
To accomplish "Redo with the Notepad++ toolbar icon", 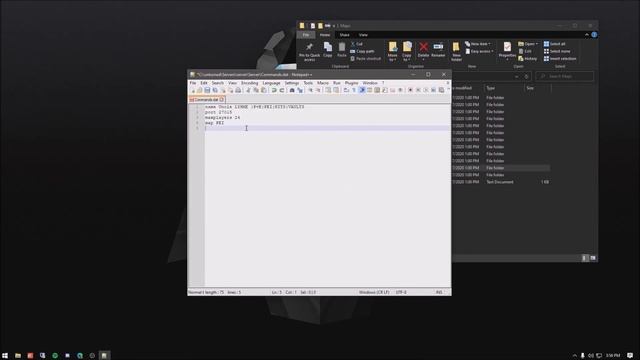I will click(282, 90).
